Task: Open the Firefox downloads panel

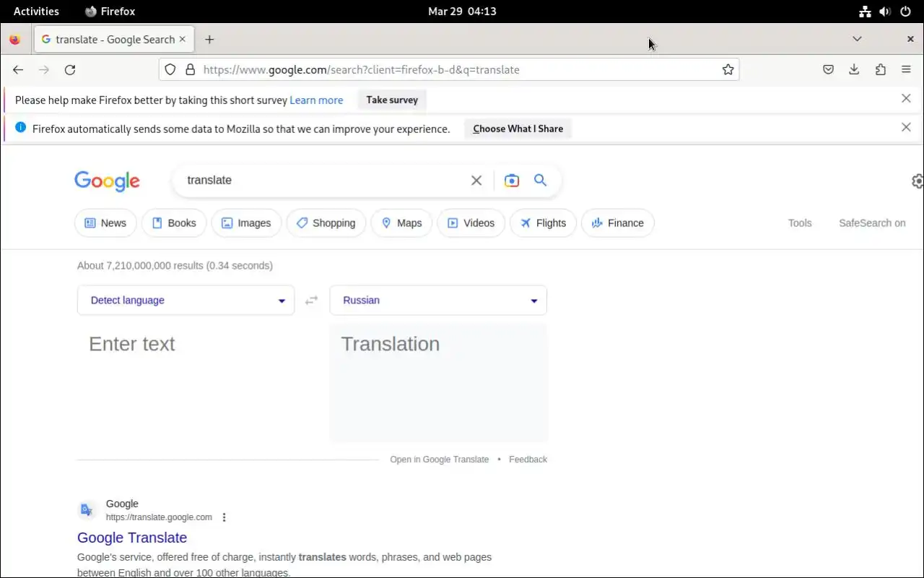Action: 854,69
